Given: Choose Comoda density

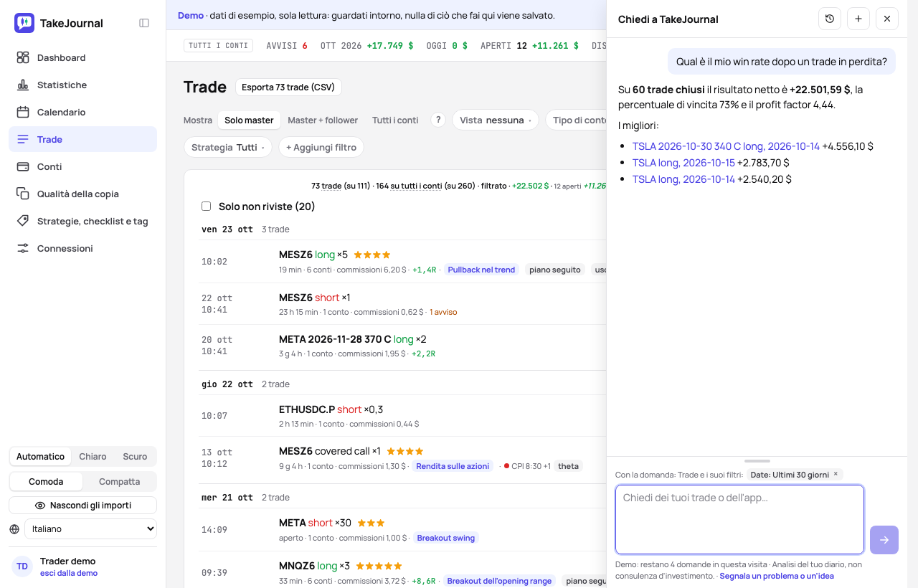Looking at the screenshot, I should pos(46,482).
